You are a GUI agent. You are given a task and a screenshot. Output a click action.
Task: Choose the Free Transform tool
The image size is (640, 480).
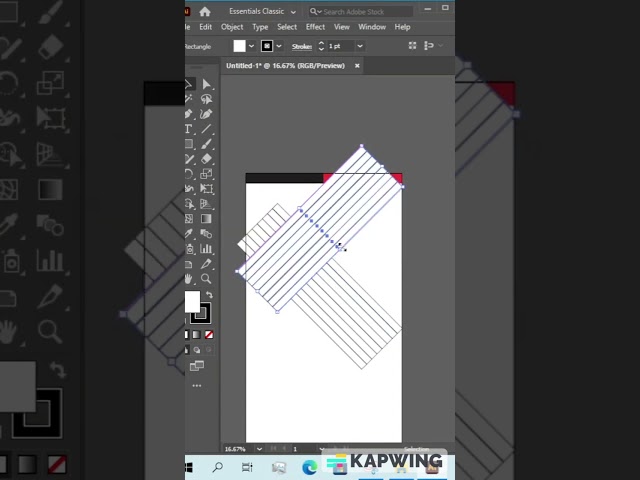[206, 189]
